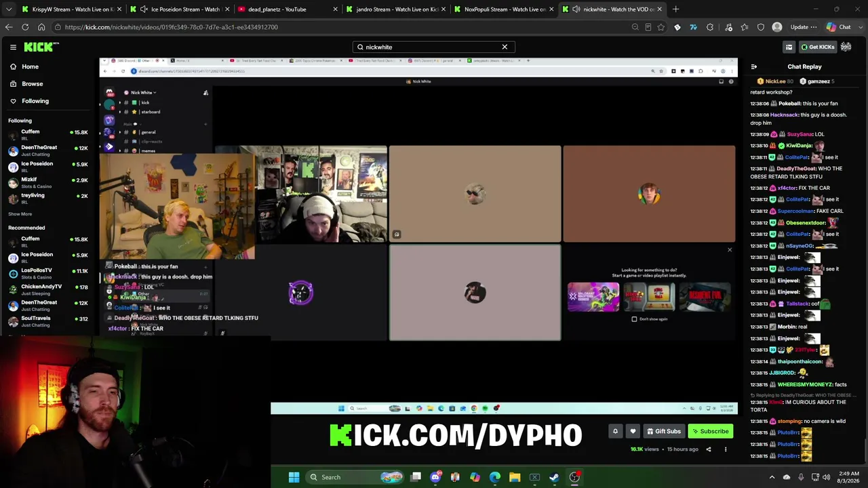Click the Get KICKs button
The image size is (868, 488).
(818, 47)
